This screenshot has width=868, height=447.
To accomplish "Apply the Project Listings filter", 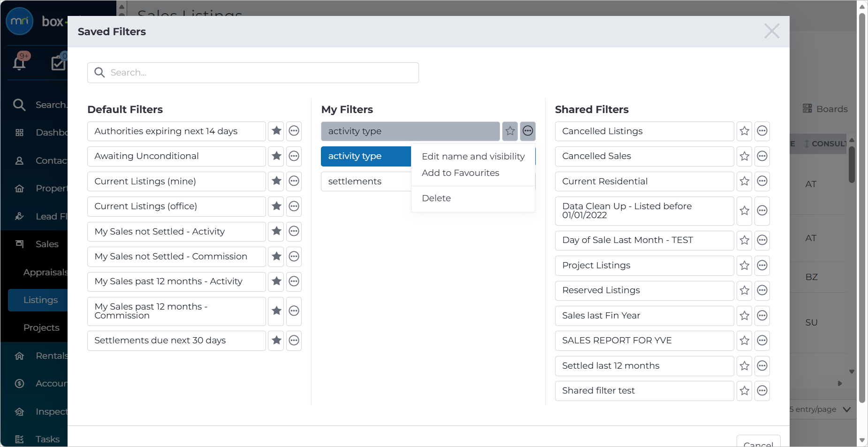I will [x=644, y=265].
